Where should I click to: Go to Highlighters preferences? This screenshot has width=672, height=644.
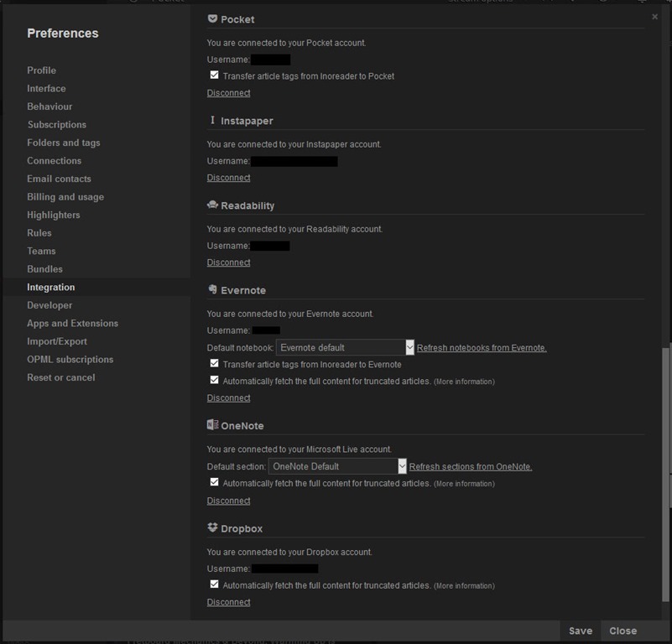point(54,216)
